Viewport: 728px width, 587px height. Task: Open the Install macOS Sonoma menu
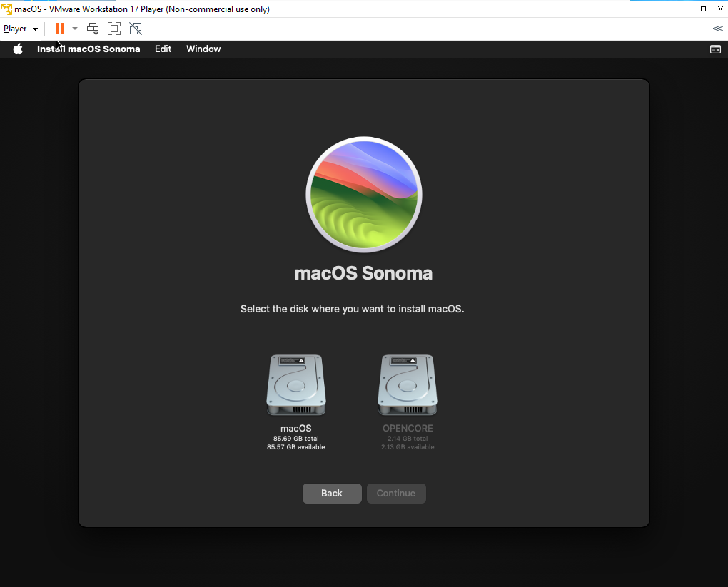89,49
